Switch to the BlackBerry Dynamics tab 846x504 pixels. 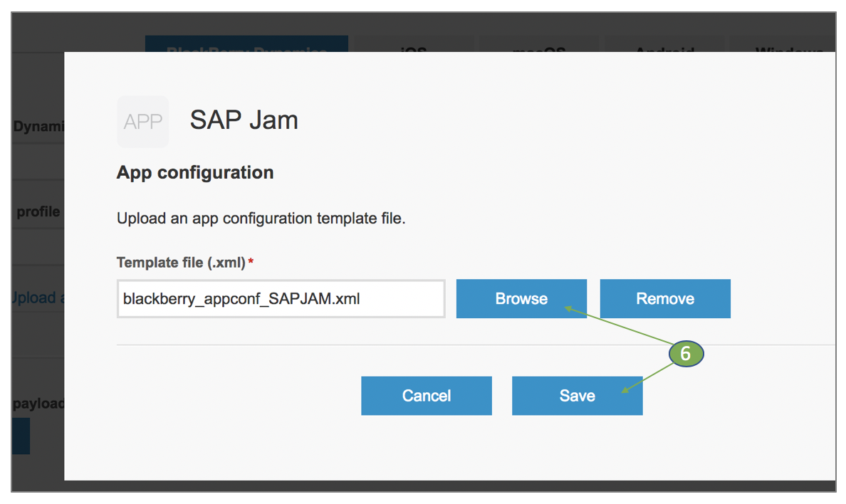coord(246,45)
